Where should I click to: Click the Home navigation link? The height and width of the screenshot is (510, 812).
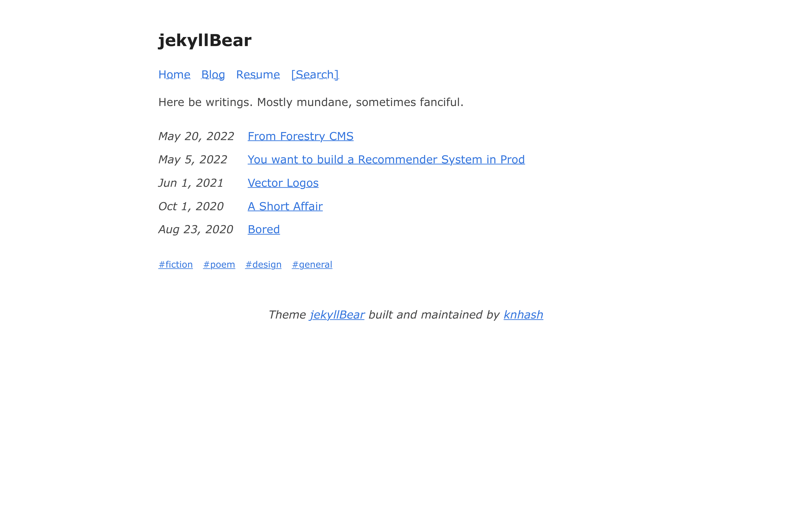tap(174, 74)
